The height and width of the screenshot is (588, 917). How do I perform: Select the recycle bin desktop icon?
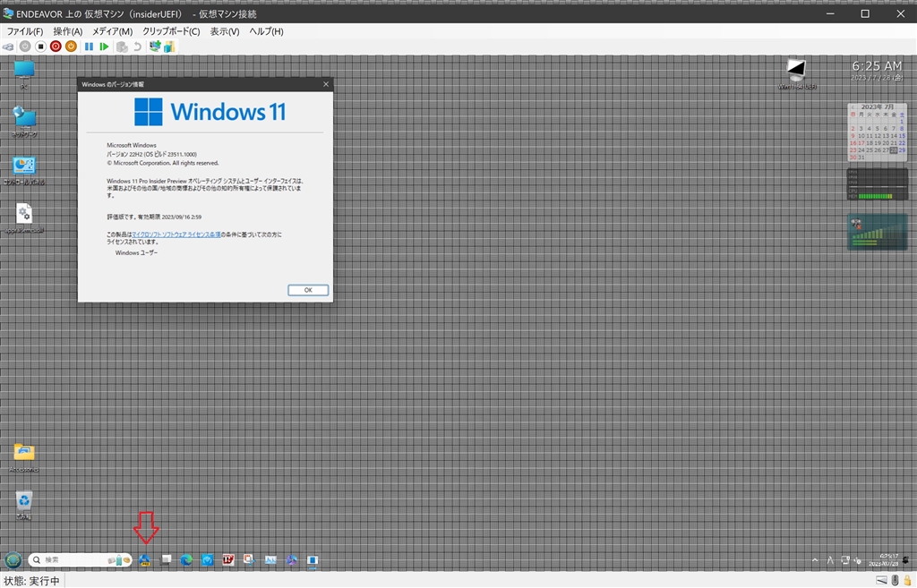tap(24, 506)
